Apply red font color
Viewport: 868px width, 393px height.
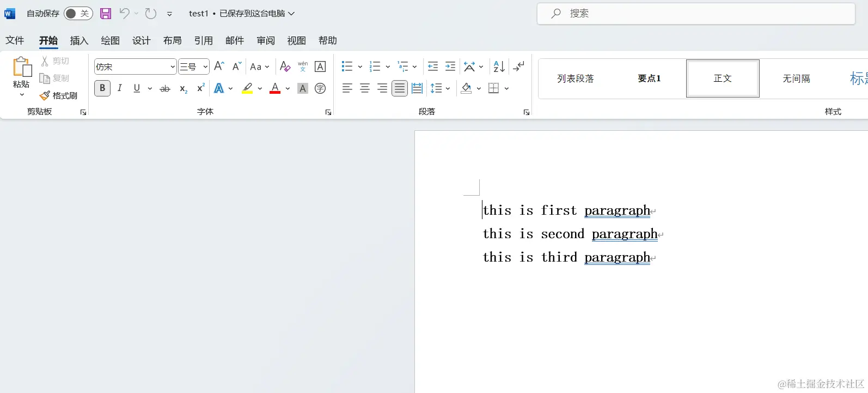tap(275, 88)
